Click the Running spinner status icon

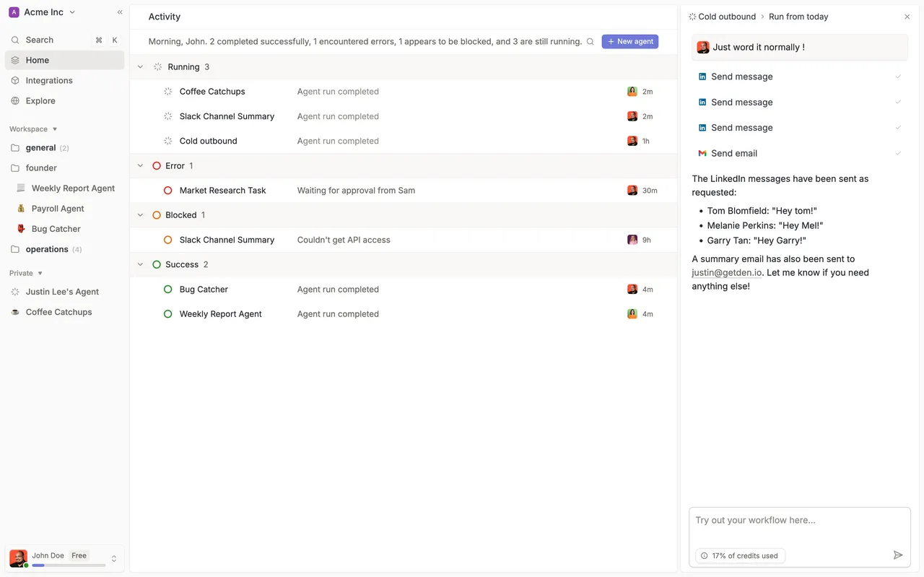click(157, 66)
